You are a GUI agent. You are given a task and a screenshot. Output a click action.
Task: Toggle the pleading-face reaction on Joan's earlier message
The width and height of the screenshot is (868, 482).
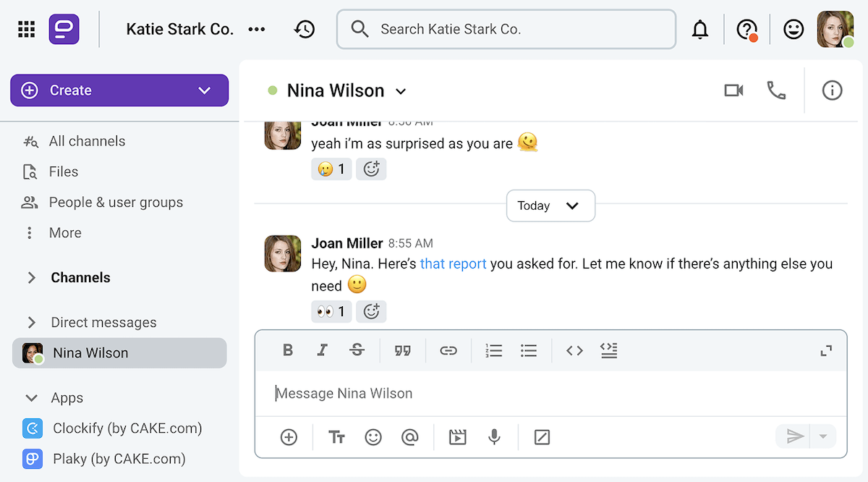tap(331, 169)
